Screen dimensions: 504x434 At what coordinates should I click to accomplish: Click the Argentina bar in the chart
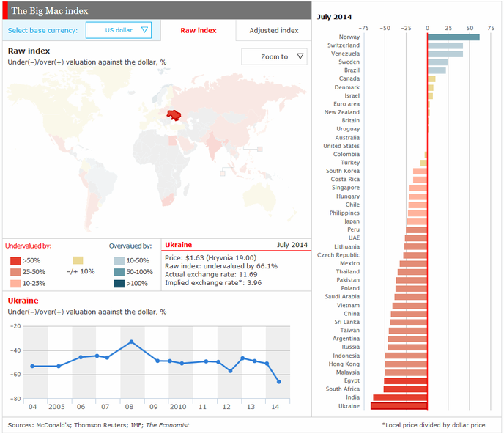click(x=407, y=339)
